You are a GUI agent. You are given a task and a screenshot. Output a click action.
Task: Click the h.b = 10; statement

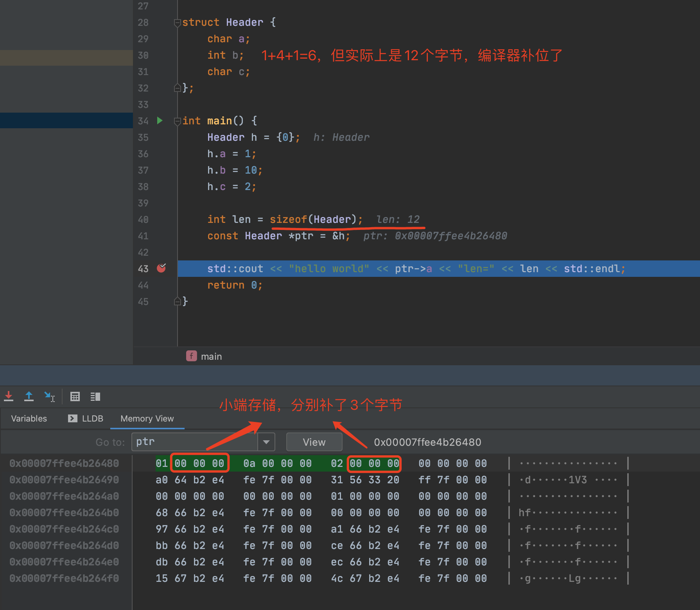(235, 170)
